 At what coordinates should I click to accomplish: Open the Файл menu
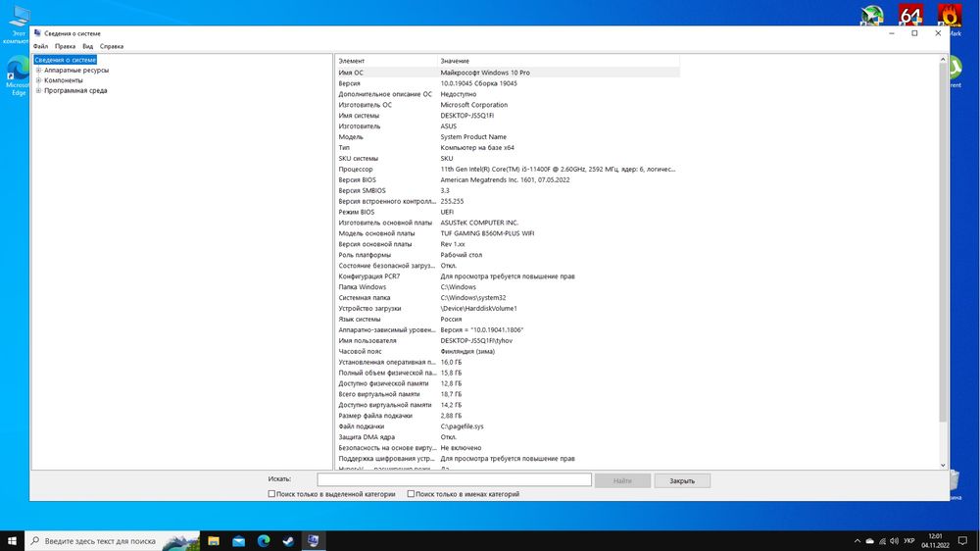(x=40, y=46)
